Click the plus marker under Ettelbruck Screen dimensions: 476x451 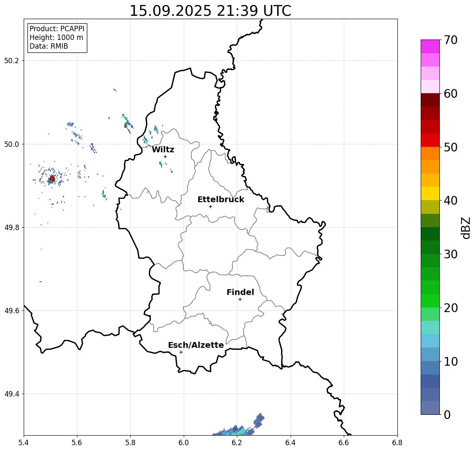coord(210,206)
